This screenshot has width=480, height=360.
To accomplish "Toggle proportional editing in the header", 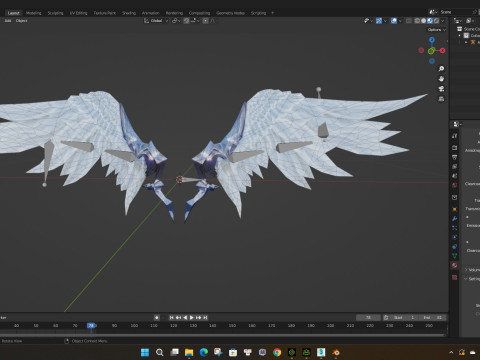I will 206,21.
